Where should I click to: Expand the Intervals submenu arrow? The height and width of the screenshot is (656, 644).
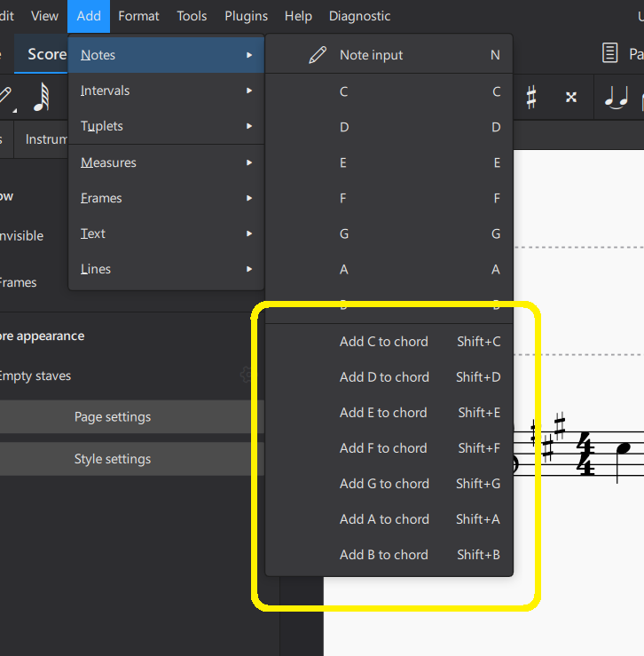(x=249, y=91)
